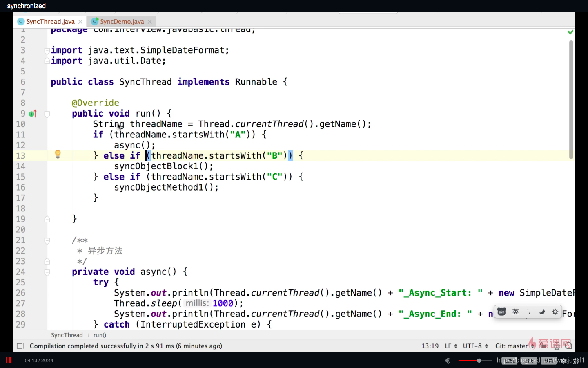Adjust the red volume slider knob
588x368 pixels.
pyautogui.click(x=479, y=361)
